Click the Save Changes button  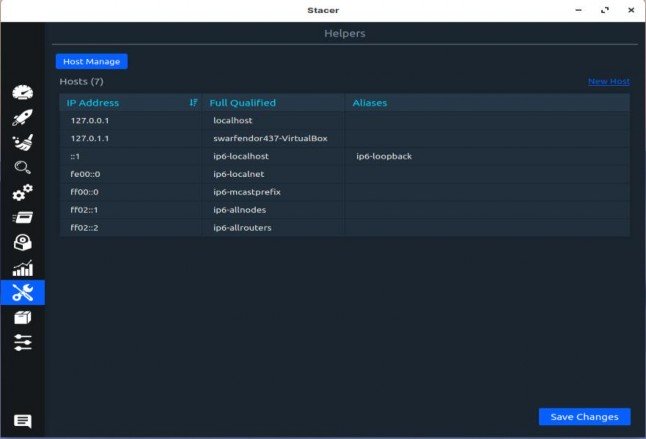[x=585, y=417]
